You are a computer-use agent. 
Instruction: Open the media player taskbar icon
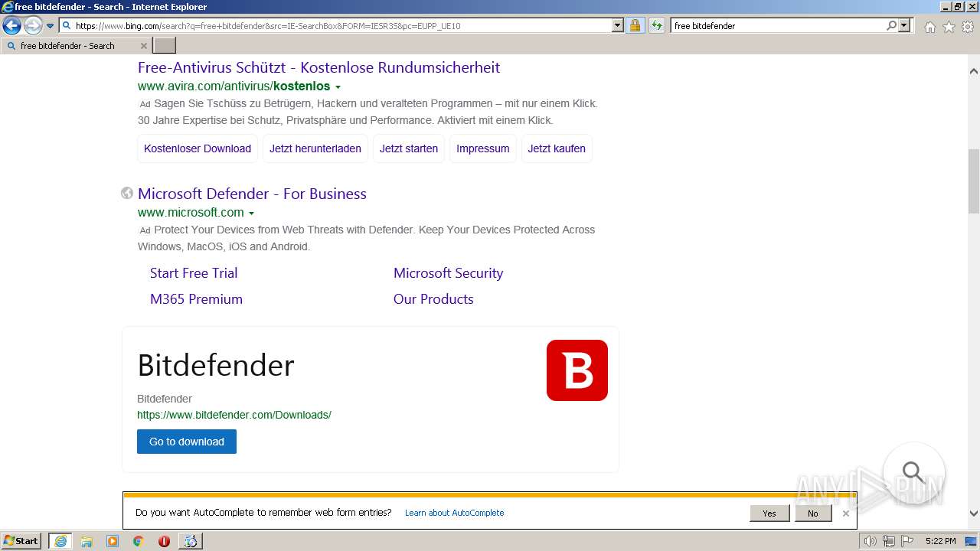(x=113, y=541)
